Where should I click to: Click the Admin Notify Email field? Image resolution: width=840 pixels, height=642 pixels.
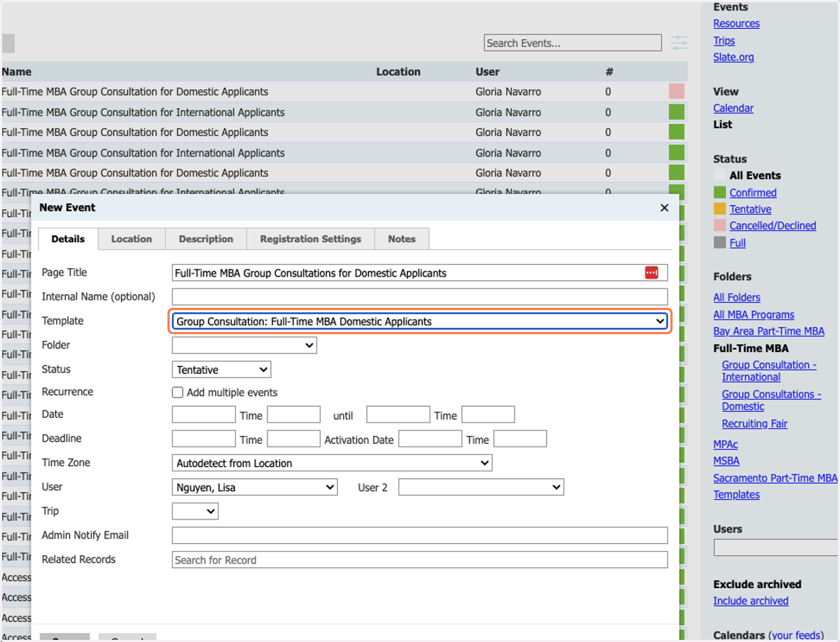(x=420, y=536)
